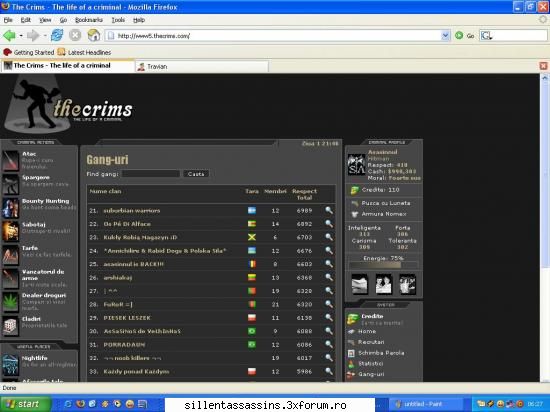Inspect PIESEK LESZEK gang with magnifier
The height and width of the screenshot is (412, 550).
(x=329, y=317)
